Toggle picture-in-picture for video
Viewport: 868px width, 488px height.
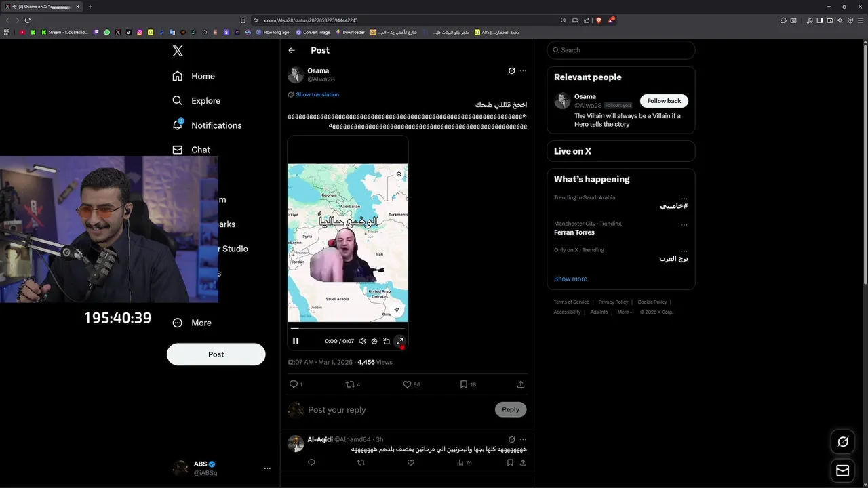click(x=387, y=341)
